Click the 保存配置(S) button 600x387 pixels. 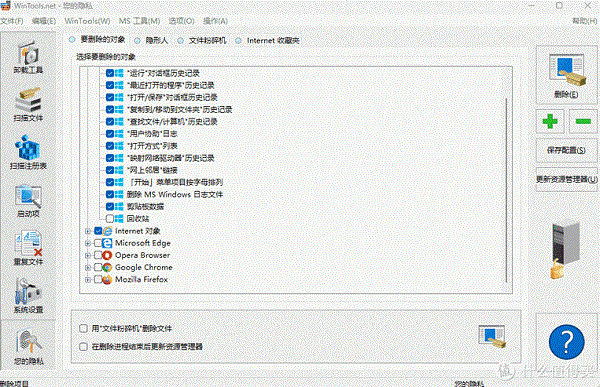566,150
